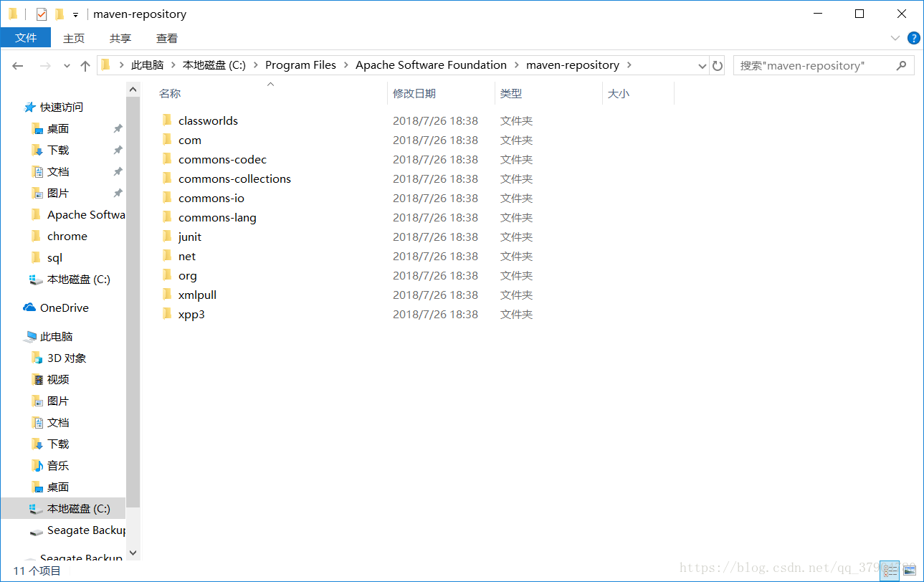Select the xmlpull folder icon
Image resolution: width=924 pixels, height=582 pixels.
click(x=167, y=295)
